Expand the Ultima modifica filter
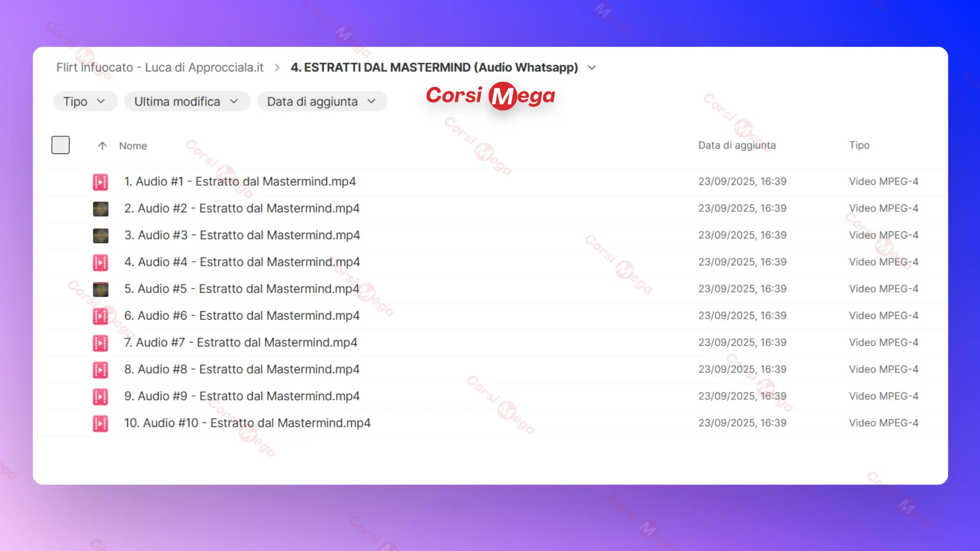This screenshot has height=551, width=980. [x=187, y=101]
